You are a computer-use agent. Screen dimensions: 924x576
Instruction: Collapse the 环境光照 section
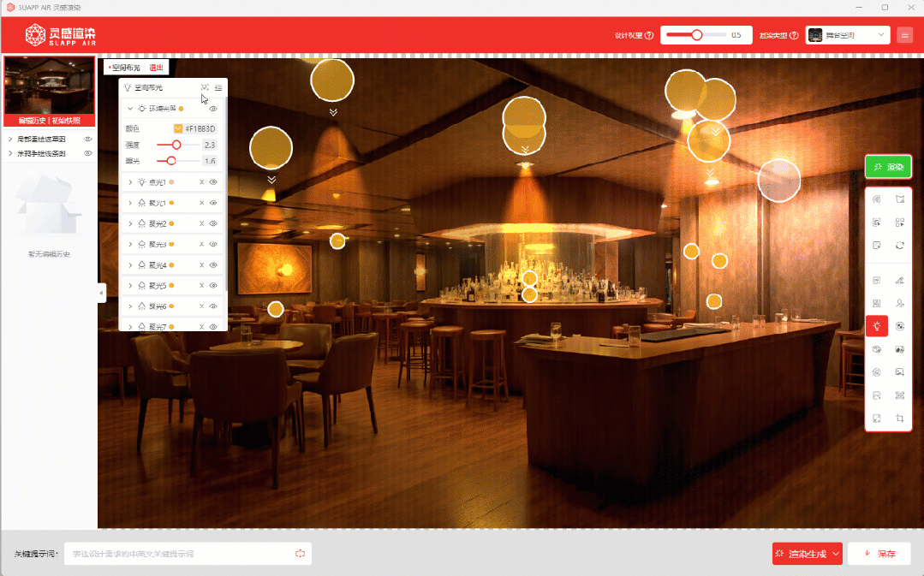pos(130,109)
